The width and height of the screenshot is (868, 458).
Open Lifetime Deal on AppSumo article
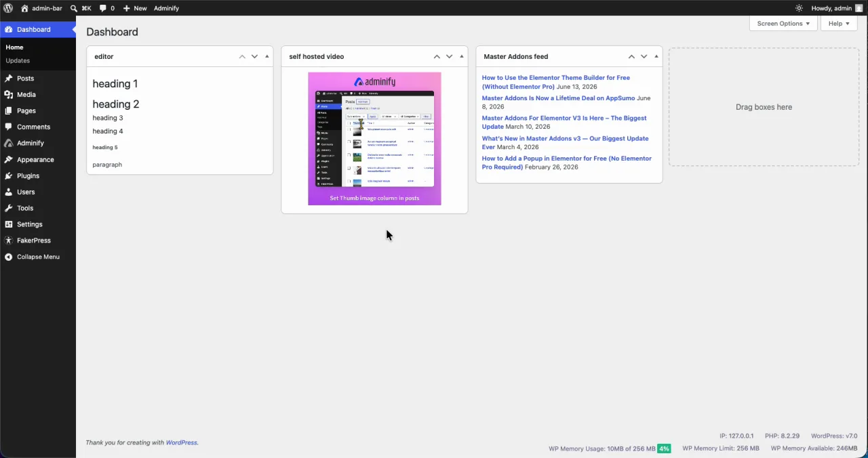click(x=558, y=98)
